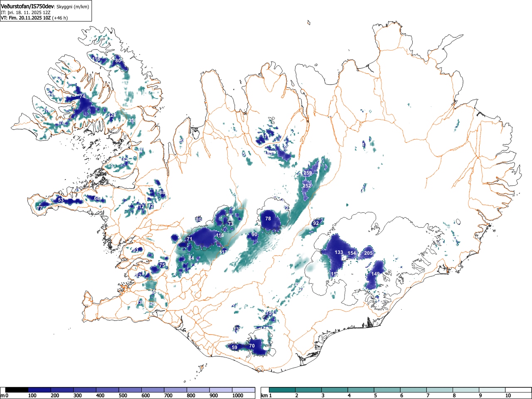Click the 53 value on Snæfellsnes peninsula

(x=61, y=200)
